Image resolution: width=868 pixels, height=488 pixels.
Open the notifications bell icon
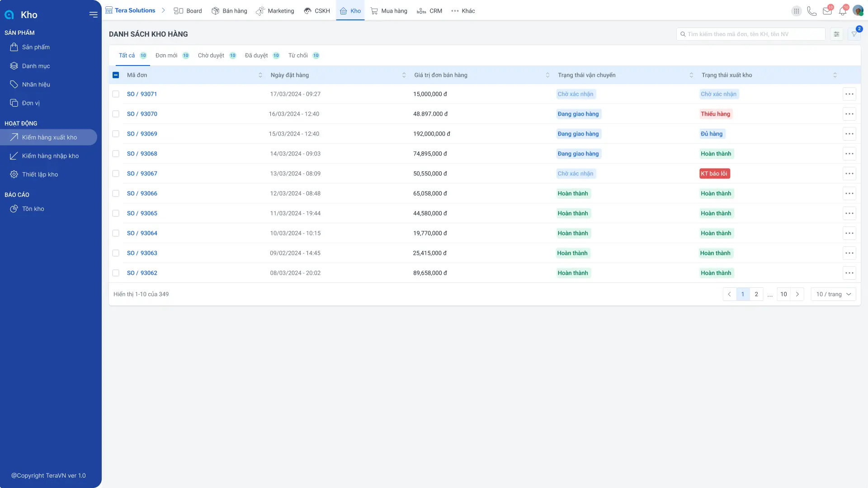(x=843, y=11)
